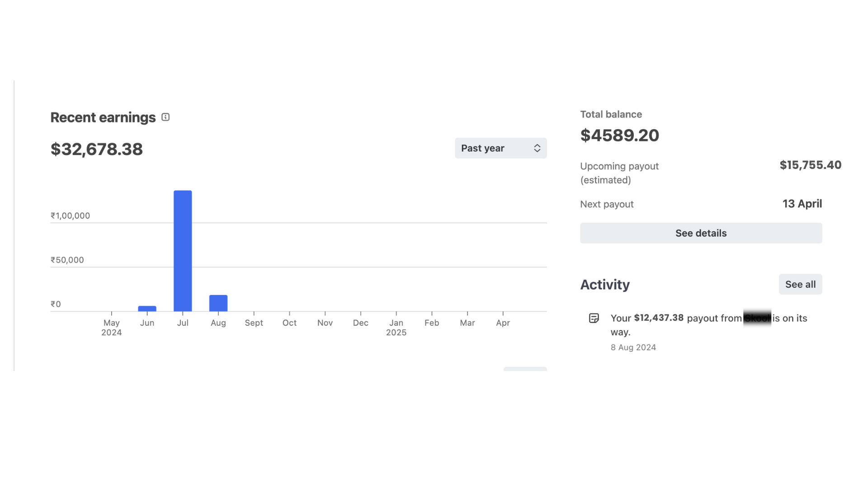
Task: Click the Activity section heading
Action: tap(605, 285)
